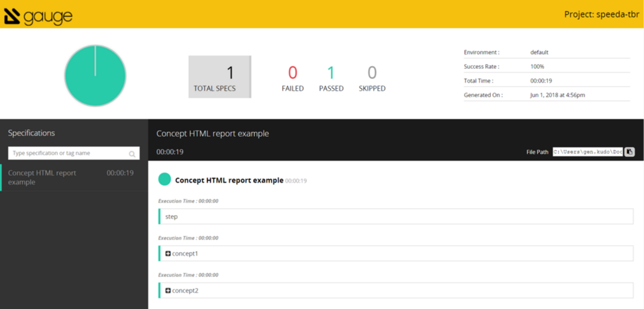Click the green pie chart

(x=95, y=76)
